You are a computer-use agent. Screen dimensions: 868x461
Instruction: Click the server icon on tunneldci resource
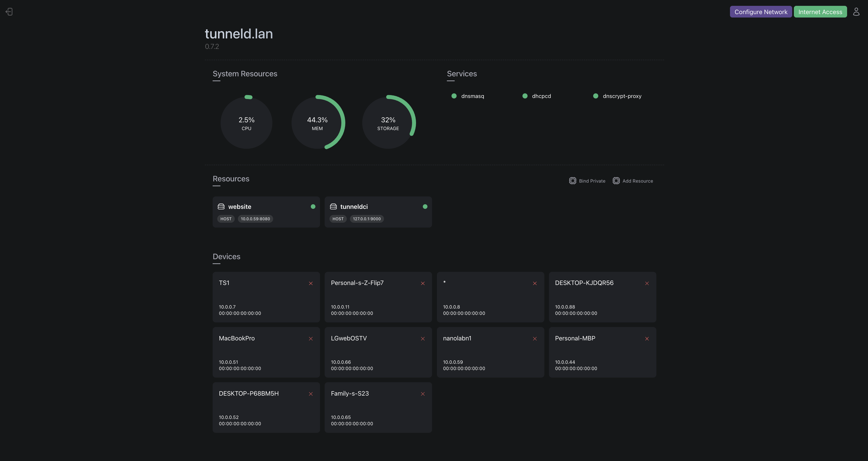click(x=333, y=206)
